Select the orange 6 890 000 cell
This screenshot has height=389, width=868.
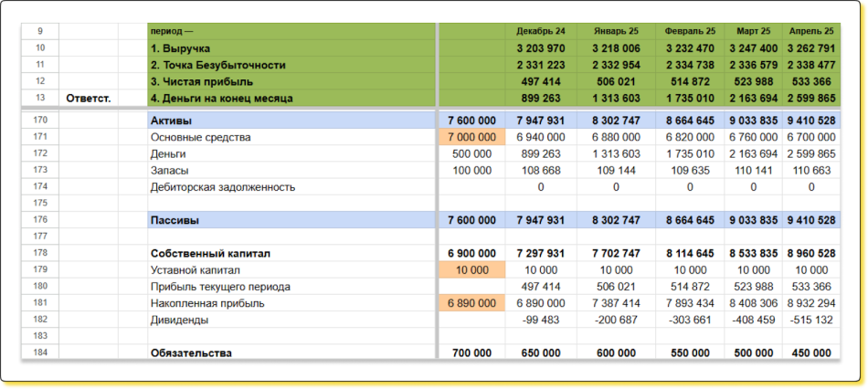[472, 303]
